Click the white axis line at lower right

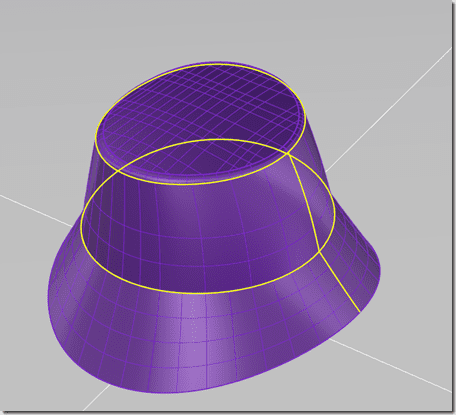tap(390, 364)
